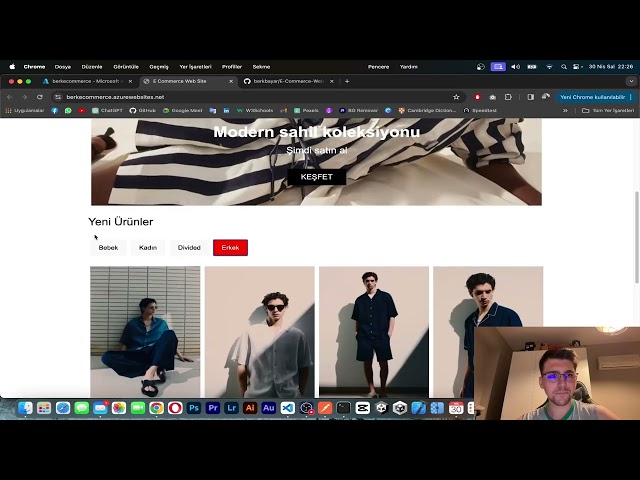Screen dimensions: 640x480
Task: Open the Extensions puzzle icon
Action: [x=508, y=97]
